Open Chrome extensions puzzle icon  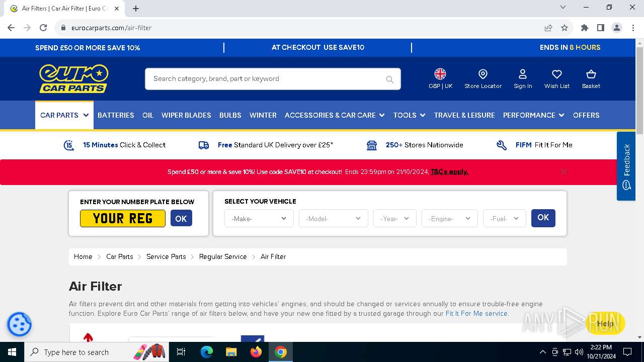585,28
